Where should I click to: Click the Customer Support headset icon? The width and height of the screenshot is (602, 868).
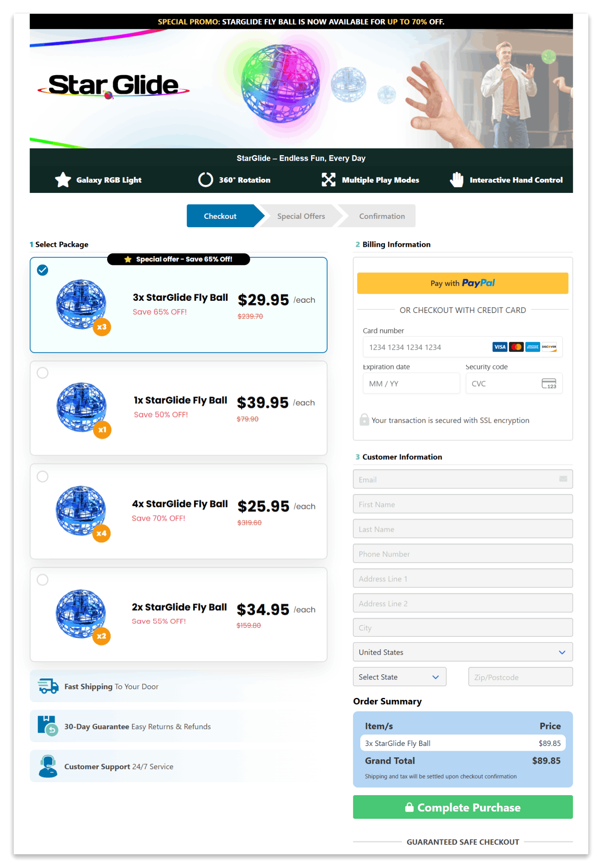(x=48, y=766)
